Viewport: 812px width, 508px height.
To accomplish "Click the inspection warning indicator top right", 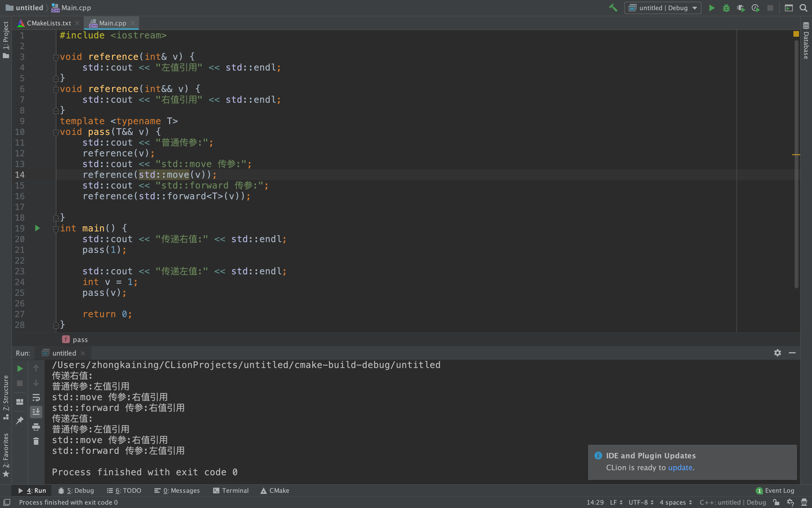I will pyautogui.click(x=796, y=34).
